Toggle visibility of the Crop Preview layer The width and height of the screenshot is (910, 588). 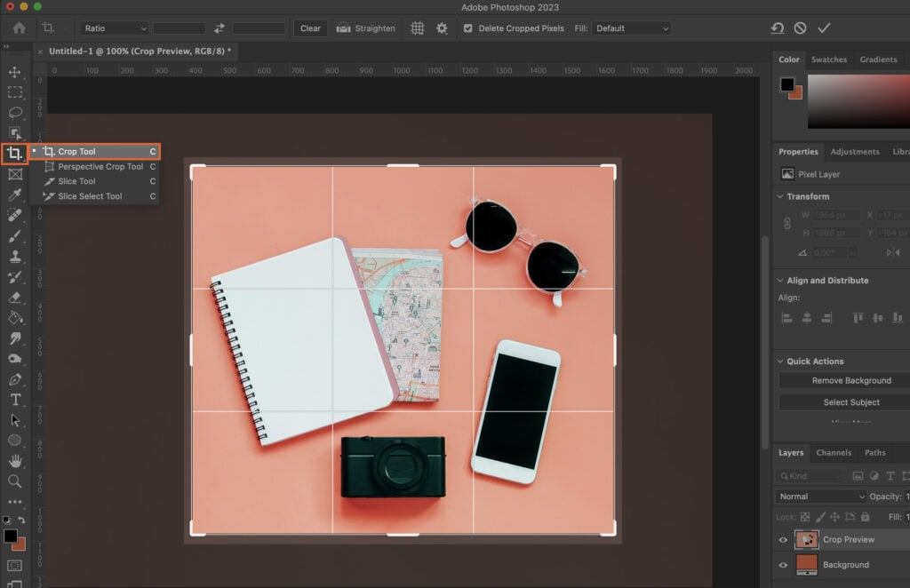click(783, 539)
